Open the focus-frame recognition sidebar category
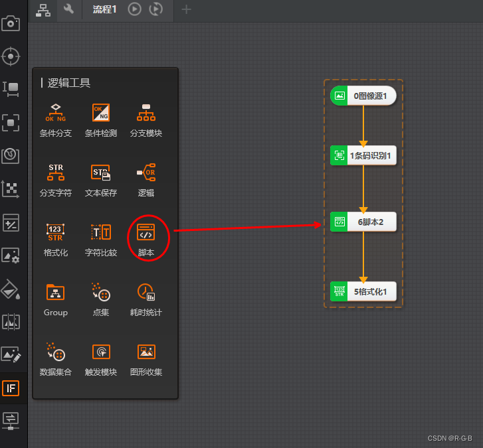 (11, 123)
